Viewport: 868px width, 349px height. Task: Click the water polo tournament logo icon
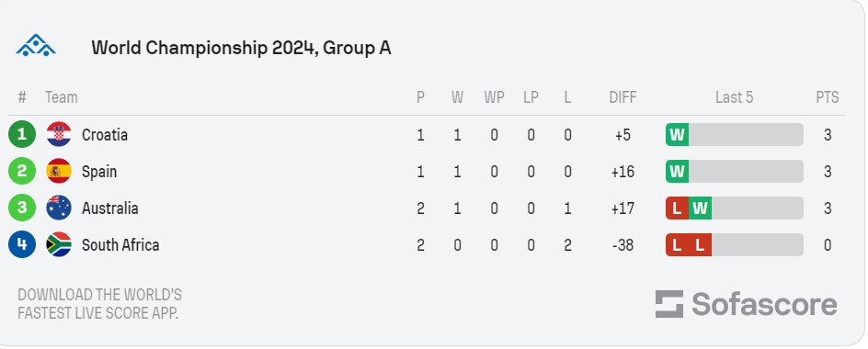36,46
